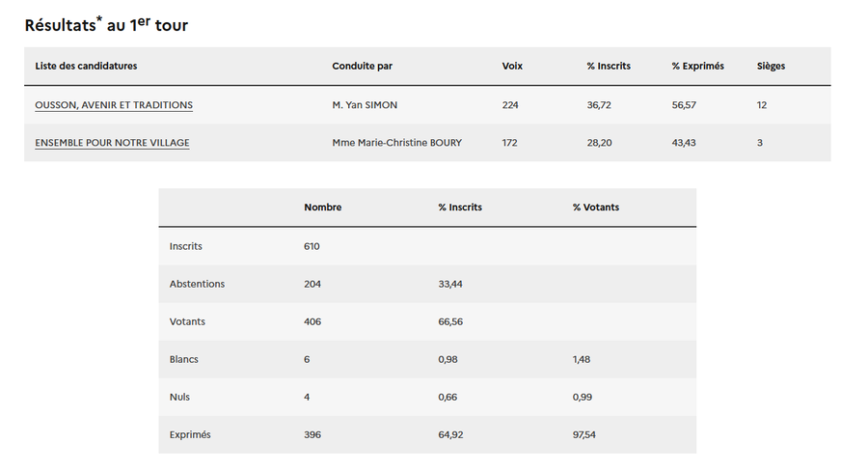Select the name Mme Marie-Christine BOURY
The width and height of the screenshot is (868, 471).
click(396, 143)
